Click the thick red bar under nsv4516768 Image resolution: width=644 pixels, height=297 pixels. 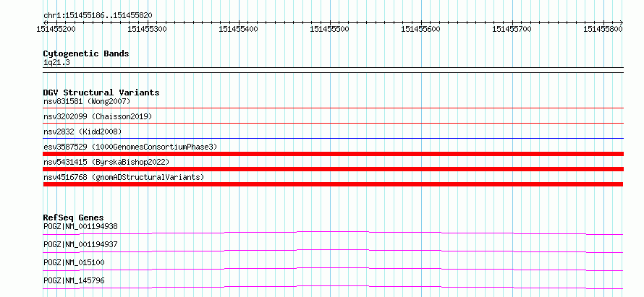333,184
